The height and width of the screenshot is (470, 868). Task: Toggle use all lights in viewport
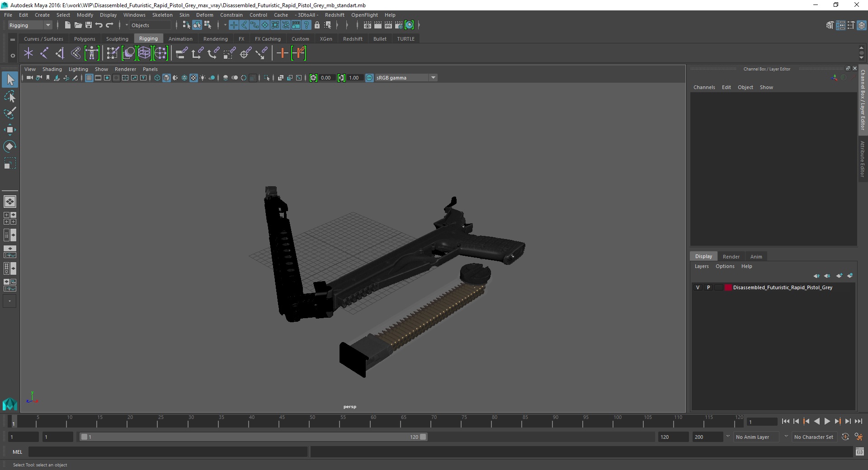[203, 78]
